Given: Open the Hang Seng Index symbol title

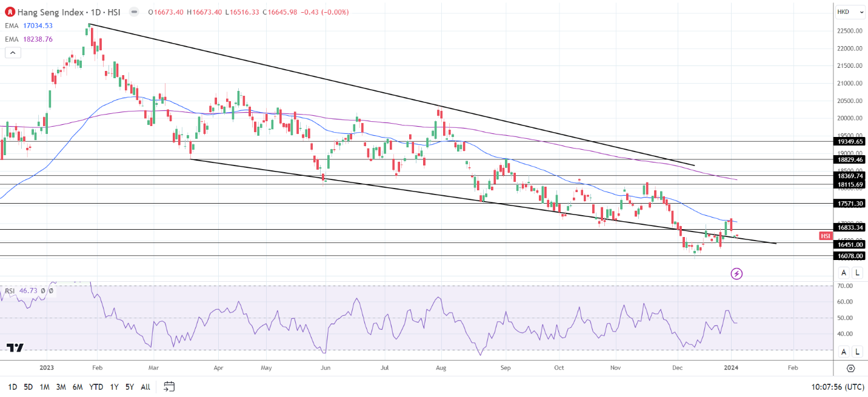Looking at the screenshot, I should point(69,12).
